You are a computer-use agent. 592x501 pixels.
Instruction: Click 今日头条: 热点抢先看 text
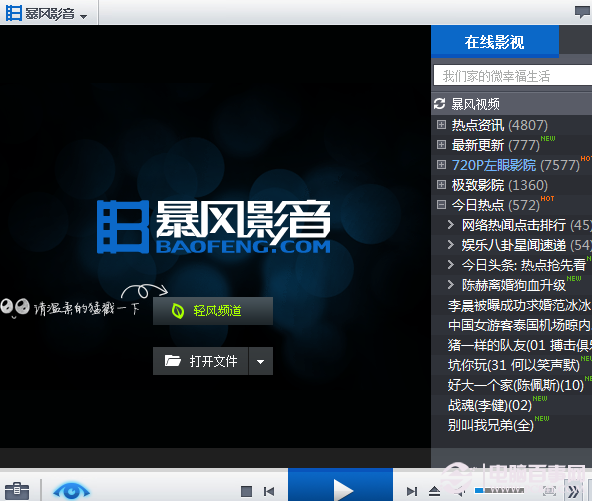(x=524, y=265)
